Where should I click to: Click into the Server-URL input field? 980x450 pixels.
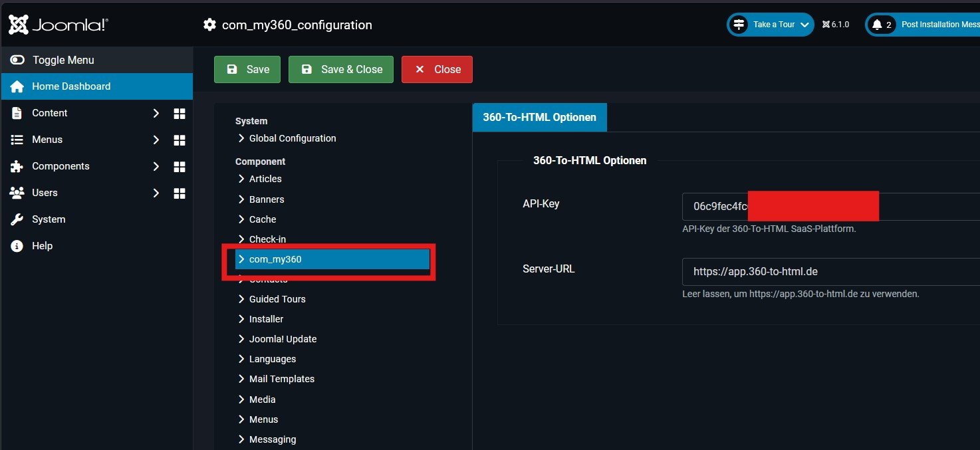pos(831,271)
